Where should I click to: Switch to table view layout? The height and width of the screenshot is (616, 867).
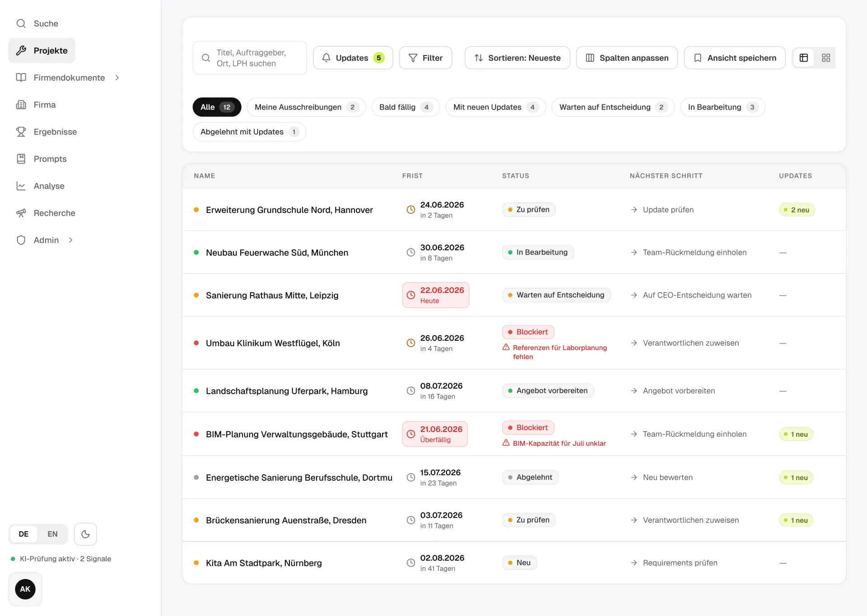(x=804, y=58)
